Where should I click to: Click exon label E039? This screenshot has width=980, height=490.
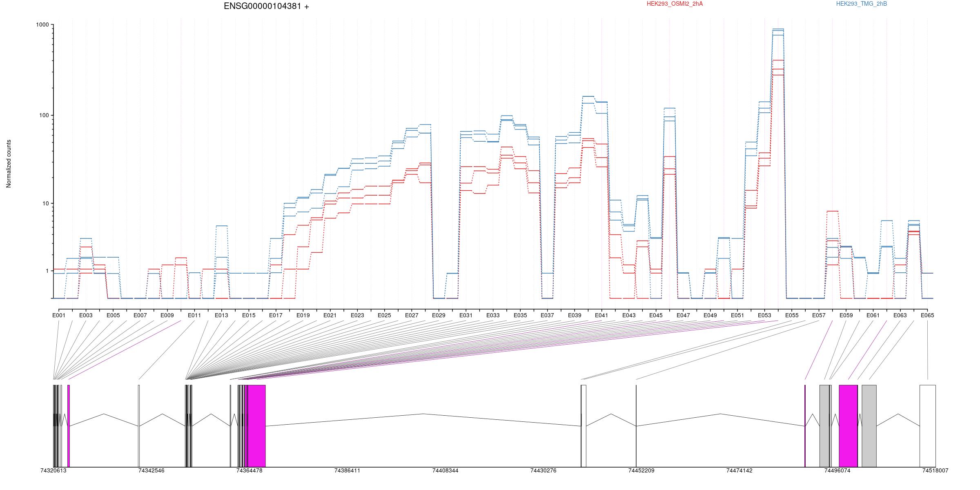click(575, 315)
